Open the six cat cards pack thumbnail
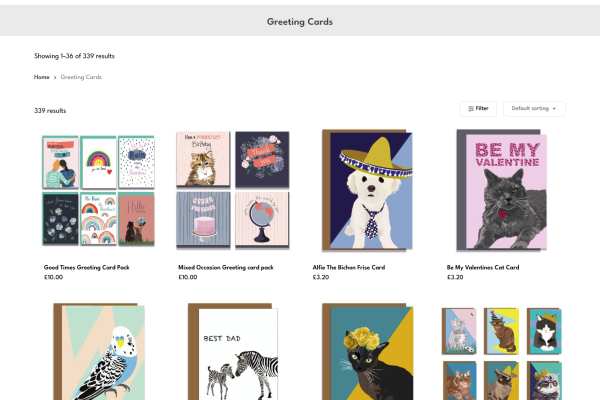The image size is (600, 400). tap(500, 352)
